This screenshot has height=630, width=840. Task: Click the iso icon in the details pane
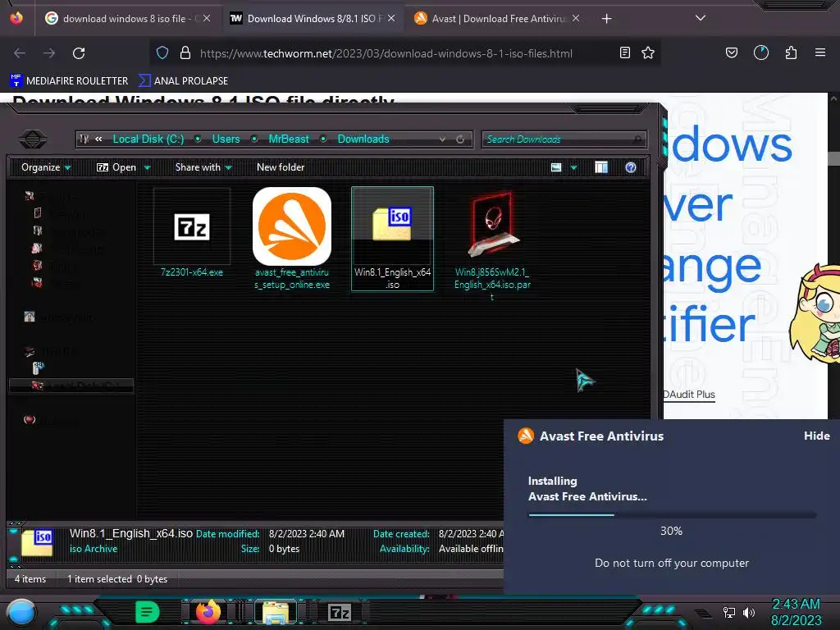pos(37,542)
